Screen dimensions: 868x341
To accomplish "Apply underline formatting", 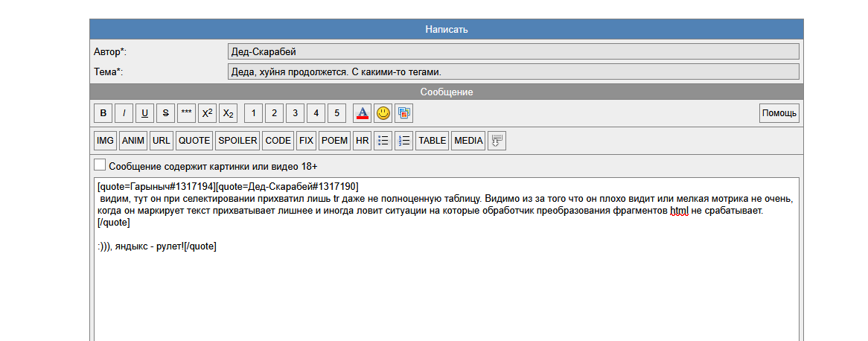I will 144,113.
